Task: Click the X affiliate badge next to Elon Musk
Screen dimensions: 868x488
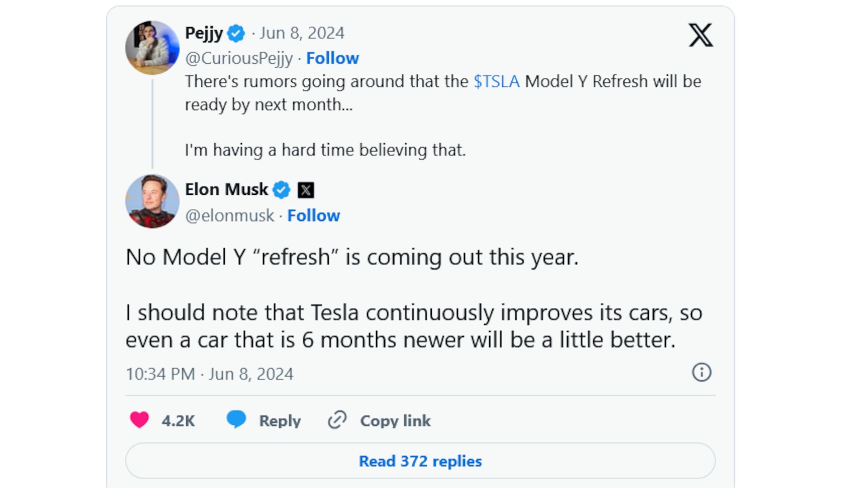Action: (x=307, y=190)
